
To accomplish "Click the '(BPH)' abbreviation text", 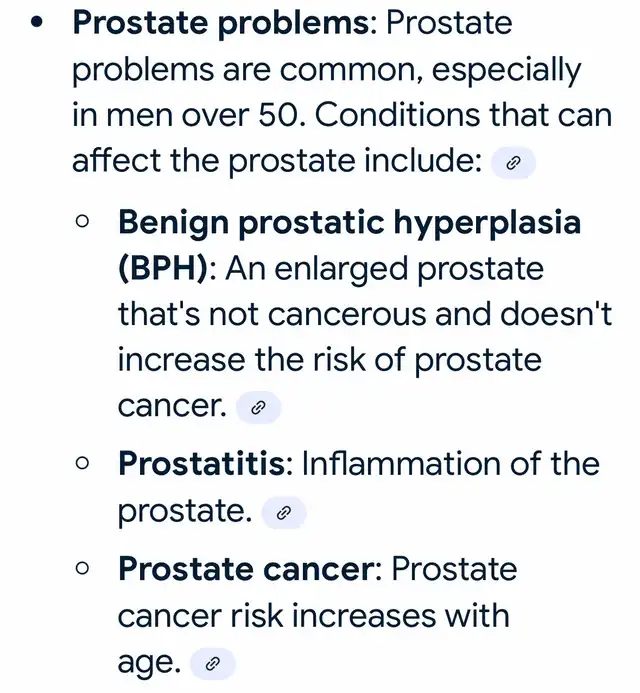I will point(163,268).
